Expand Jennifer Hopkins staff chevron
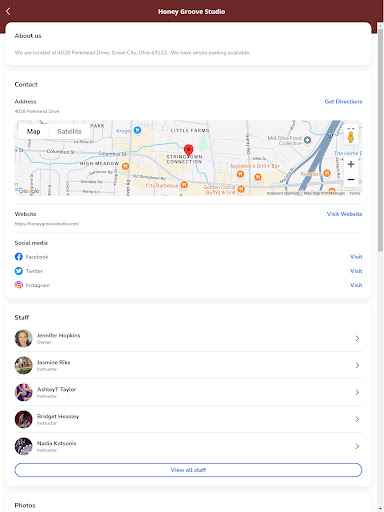 (357, 338)
